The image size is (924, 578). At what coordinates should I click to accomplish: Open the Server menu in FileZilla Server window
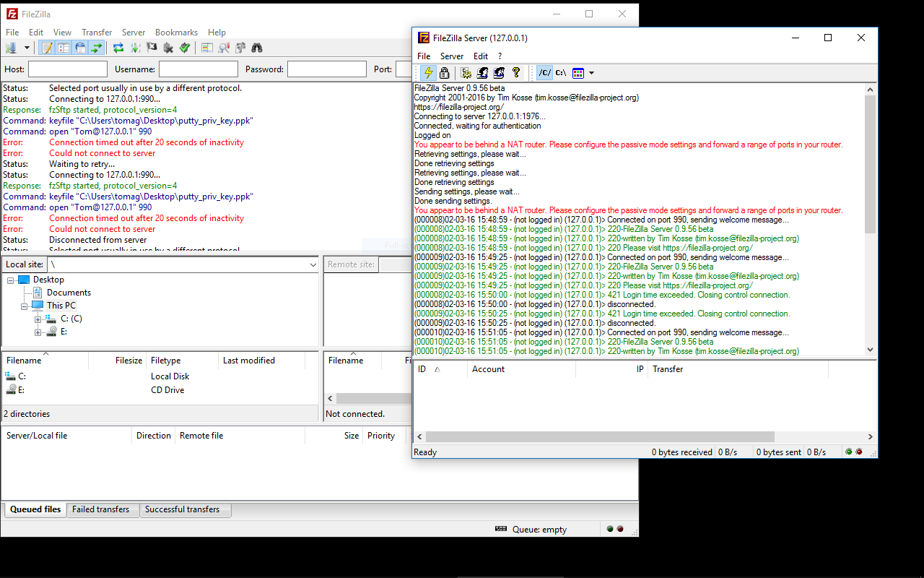(x=452, y=56)
